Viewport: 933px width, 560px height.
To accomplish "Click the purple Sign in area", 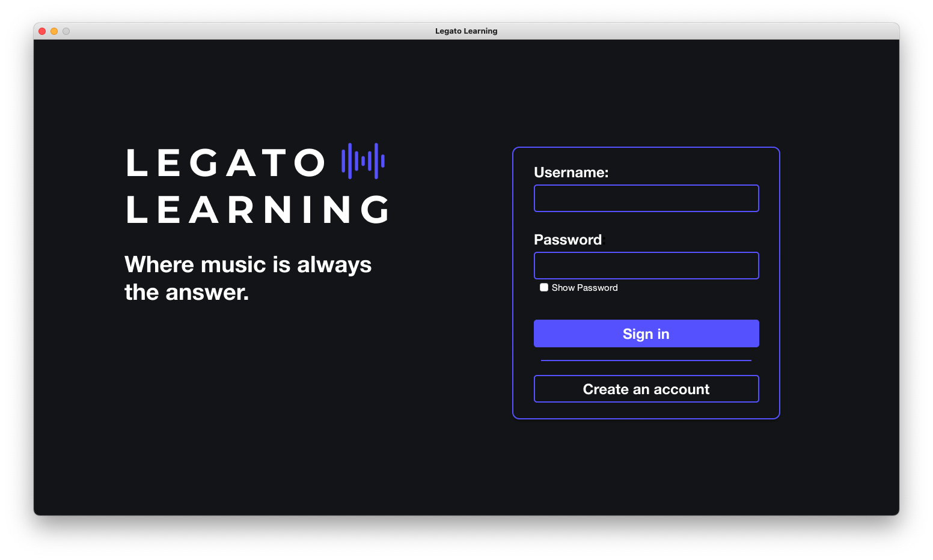I will tap(646, 333).
